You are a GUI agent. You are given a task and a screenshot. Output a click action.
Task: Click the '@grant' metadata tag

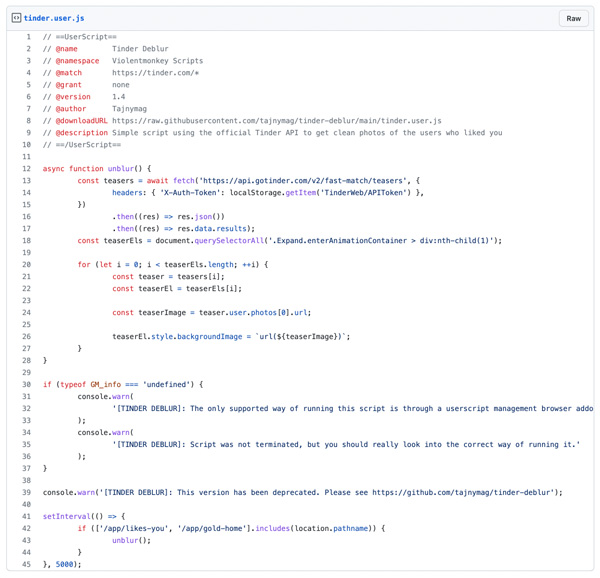(x=69, y=85)
